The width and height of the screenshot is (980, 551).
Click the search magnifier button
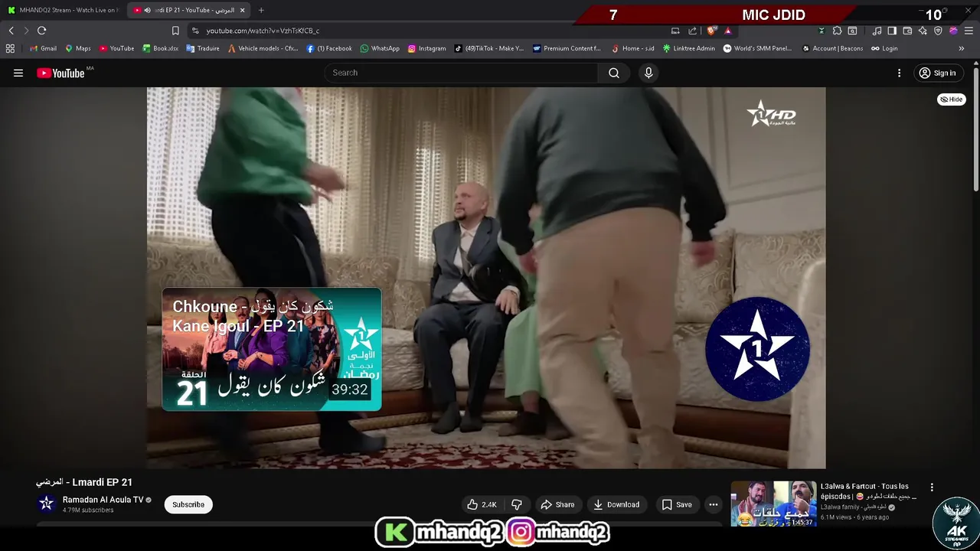(x=614, y=73)
